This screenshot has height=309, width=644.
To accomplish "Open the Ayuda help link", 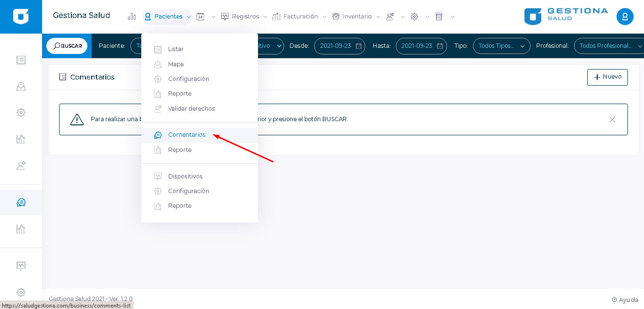I will [625, 300].
